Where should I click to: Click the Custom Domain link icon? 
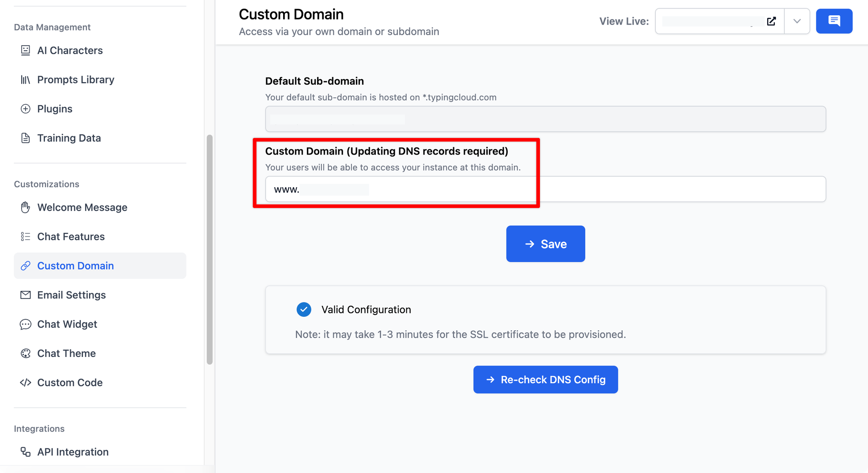click(25, 266)
